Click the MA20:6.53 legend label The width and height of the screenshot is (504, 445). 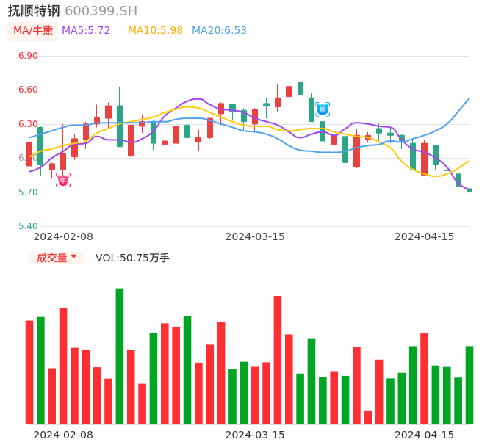tap(219, 31)
